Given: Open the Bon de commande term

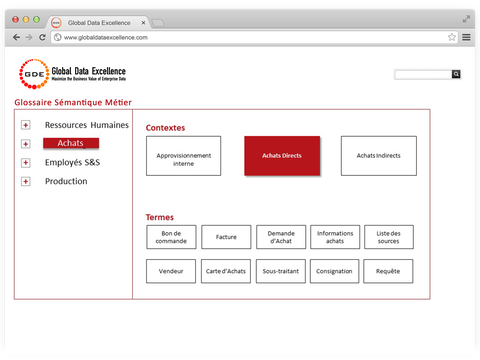Looking at the screenshot, I should pyautogui.click(x=171, y=237).
